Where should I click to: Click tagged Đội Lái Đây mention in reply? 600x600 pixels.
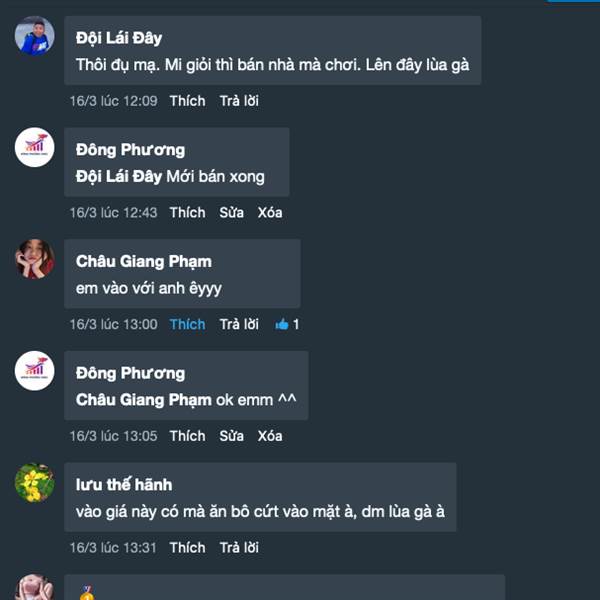pos(119,177)
